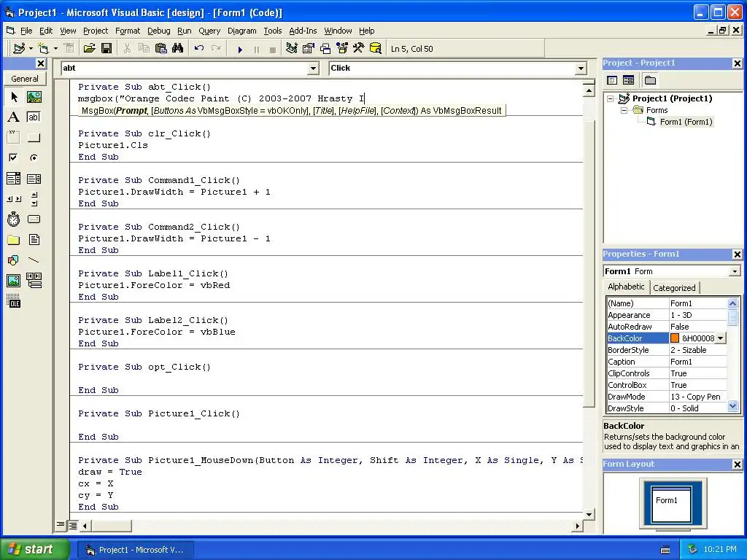Select the PictureBox control tool
Viewport: 747px width, 560px height.
click(x=34, y=97)
